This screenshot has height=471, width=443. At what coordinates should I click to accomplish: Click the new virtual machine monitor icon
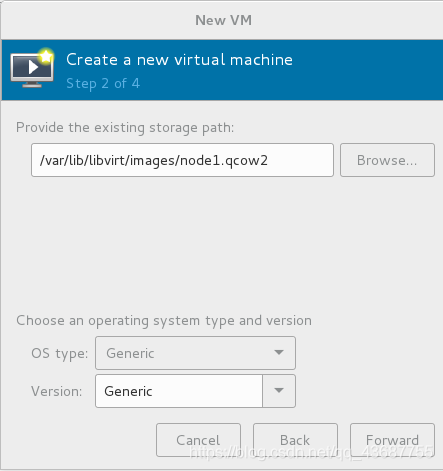[x=32, y=69]
